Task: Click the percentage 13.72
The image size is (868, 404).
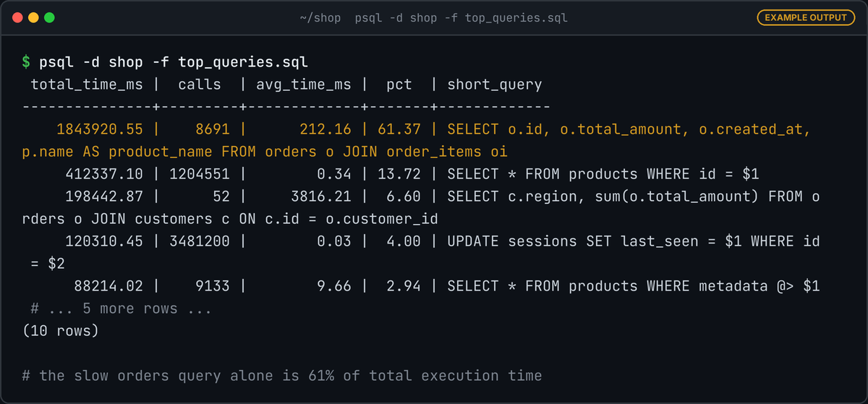Action: coord(399,174)
